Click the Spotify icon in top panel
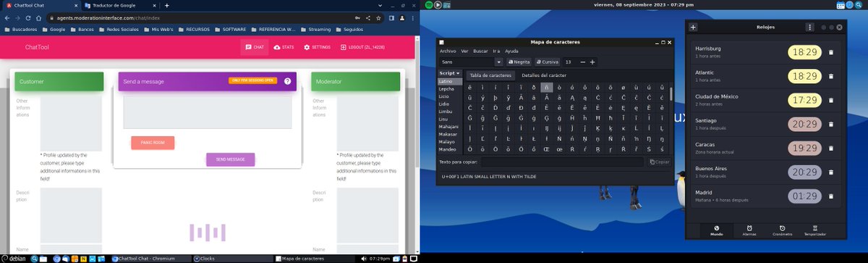This screenshot has height=263, width=868. 429,5
